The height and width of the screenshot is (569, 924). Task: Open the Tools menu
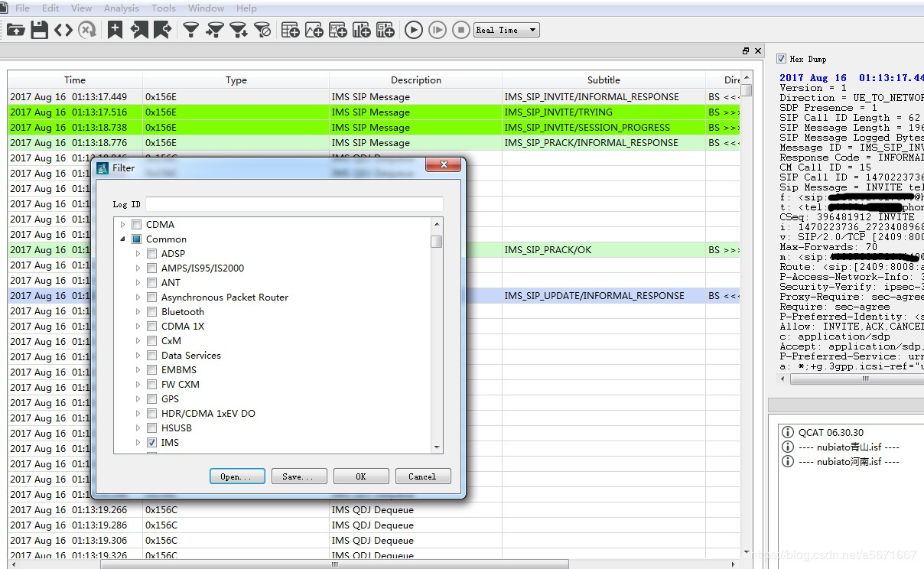coord(164,8)
